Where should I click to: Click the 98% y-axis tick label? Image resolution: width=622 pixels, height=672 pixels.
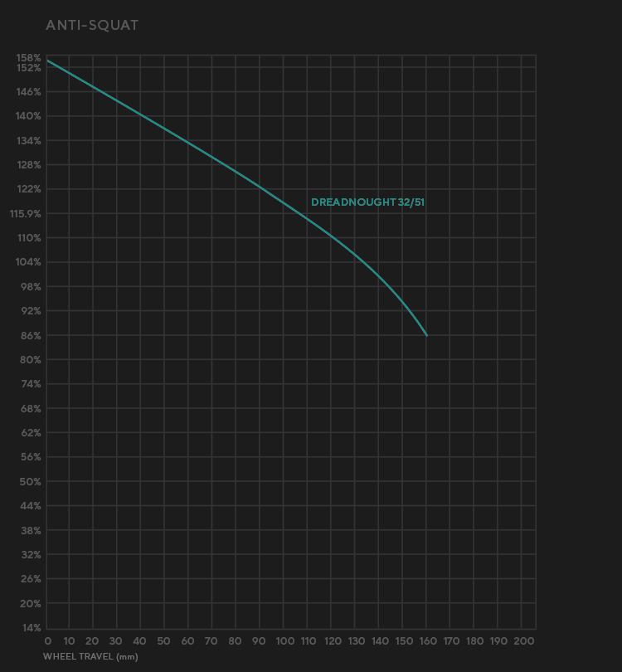click(x=30, y=287)
